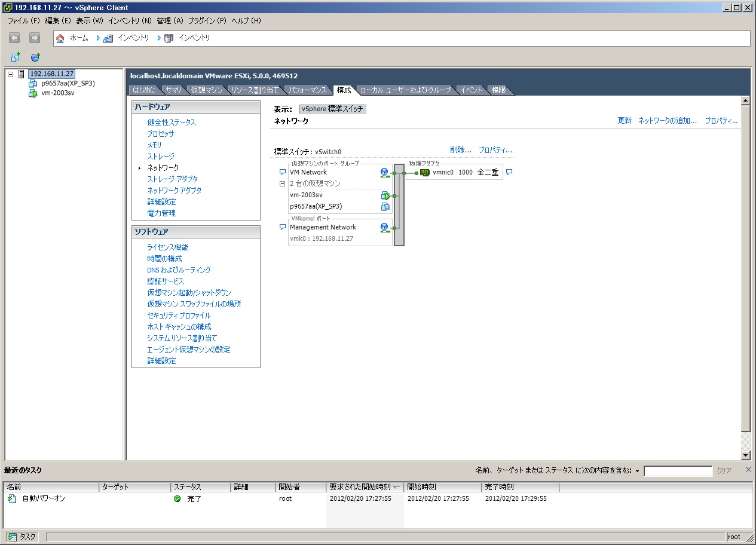Click the forward navigation arrow
Viewport: 756px width, 545px height.
pyautogui.click(x=35, y=38)
